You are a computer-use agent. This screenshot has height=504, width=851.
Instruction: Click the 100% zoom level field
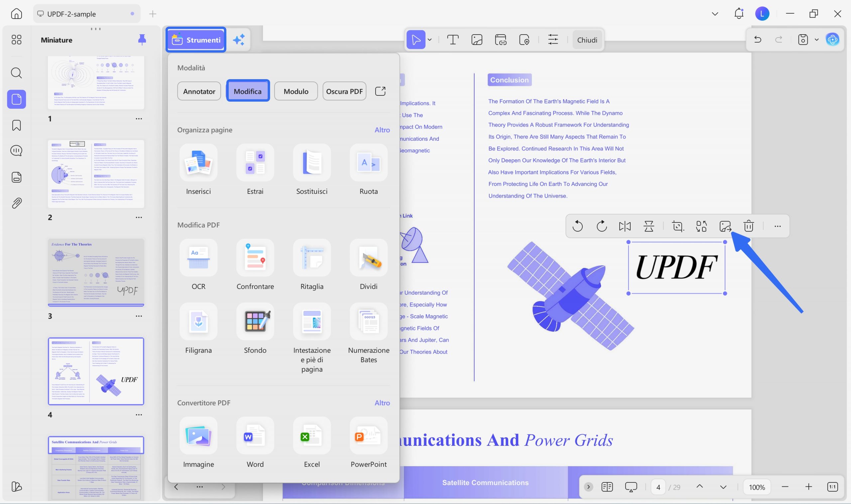pos(757,487)
